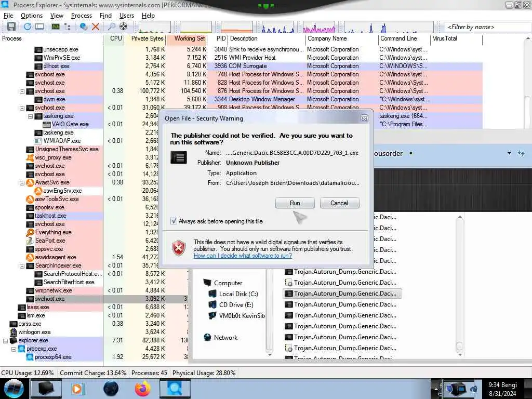Click the dark folder taskbar icon
Image resolution: width=532 pixels, height=399 pixels.
point(46,389)
